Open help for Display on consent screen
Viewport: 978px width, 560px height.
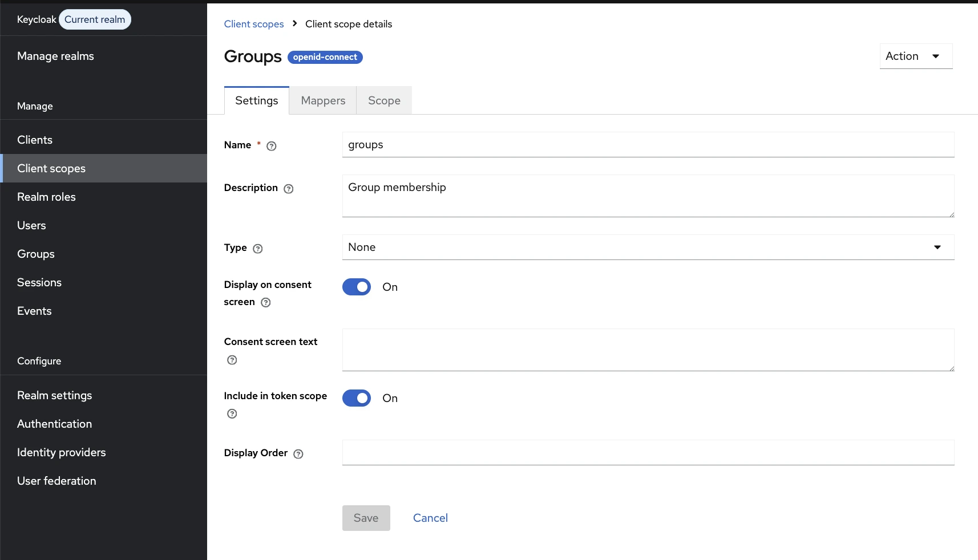(x=266, y=303)
